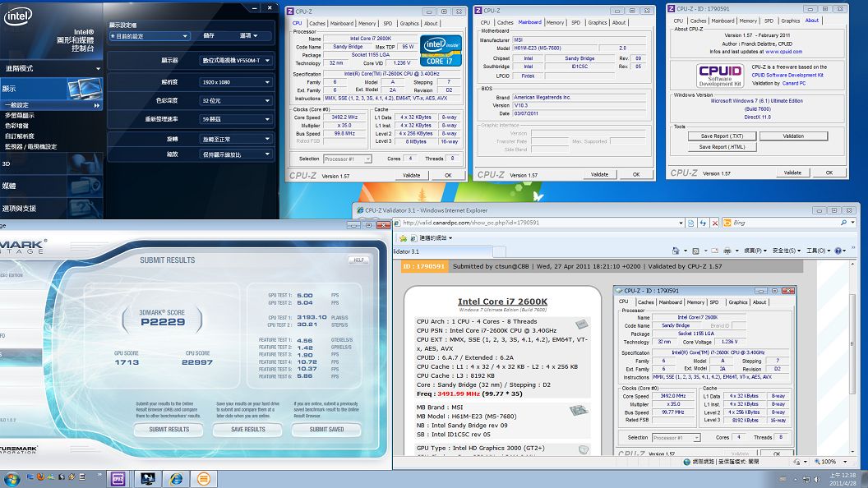Open the Media section with the camera icon
Screen dimensions: 868x488
[52, 186]
